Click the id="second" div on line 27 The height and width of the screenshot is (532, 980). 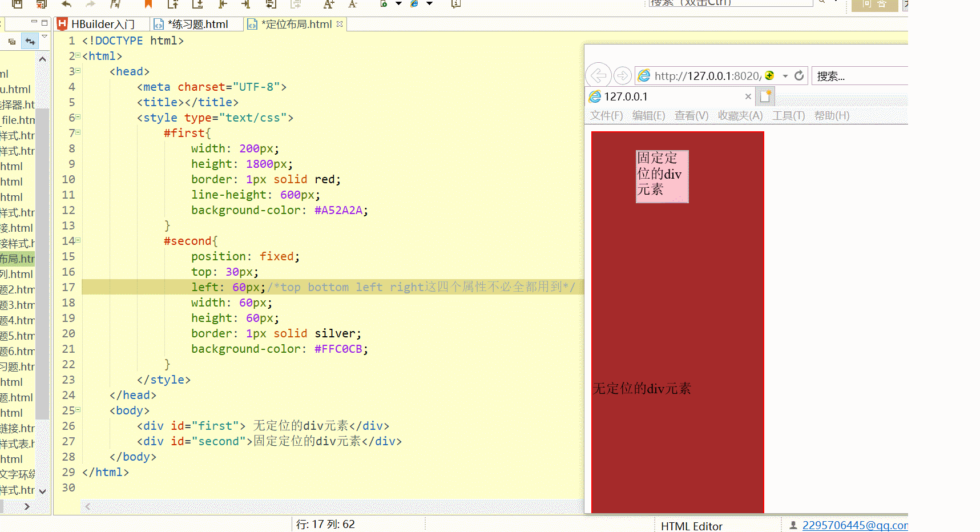(269, 441)
